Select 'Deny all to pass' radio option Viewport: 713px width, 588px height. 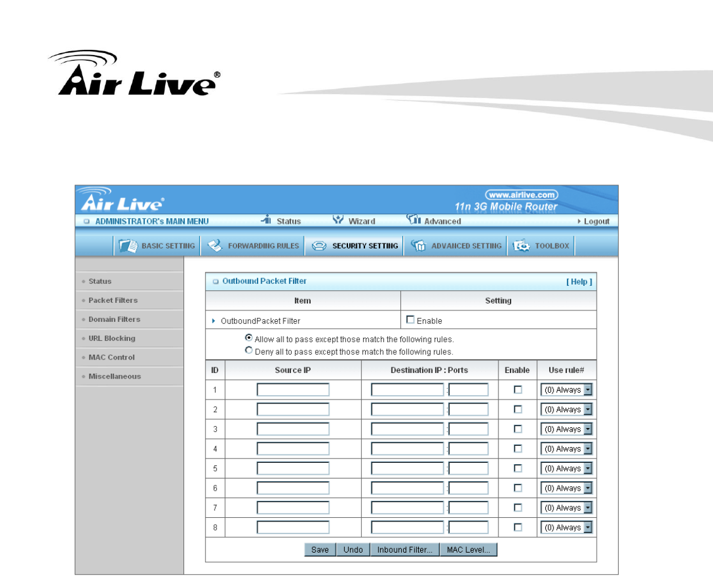[249, 350]
